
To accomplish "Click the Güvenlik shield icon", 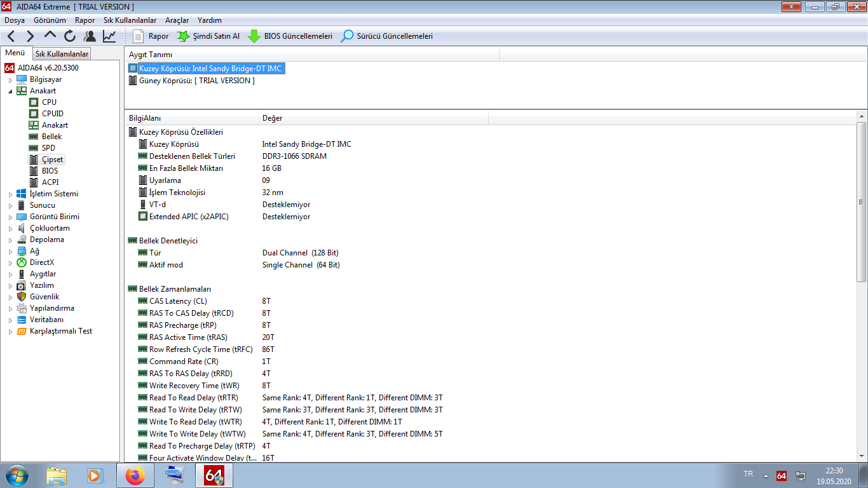I will click(22, 297).
